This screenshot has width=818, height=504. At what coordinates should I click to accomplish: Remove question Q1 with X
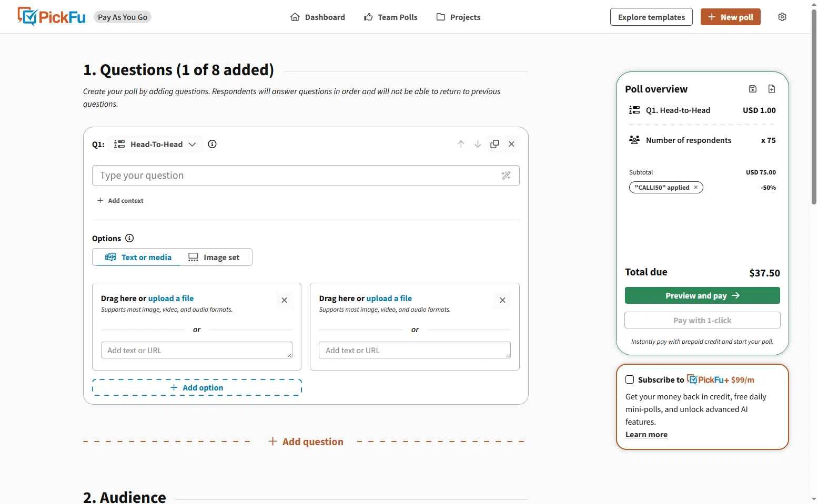(511, 144)
